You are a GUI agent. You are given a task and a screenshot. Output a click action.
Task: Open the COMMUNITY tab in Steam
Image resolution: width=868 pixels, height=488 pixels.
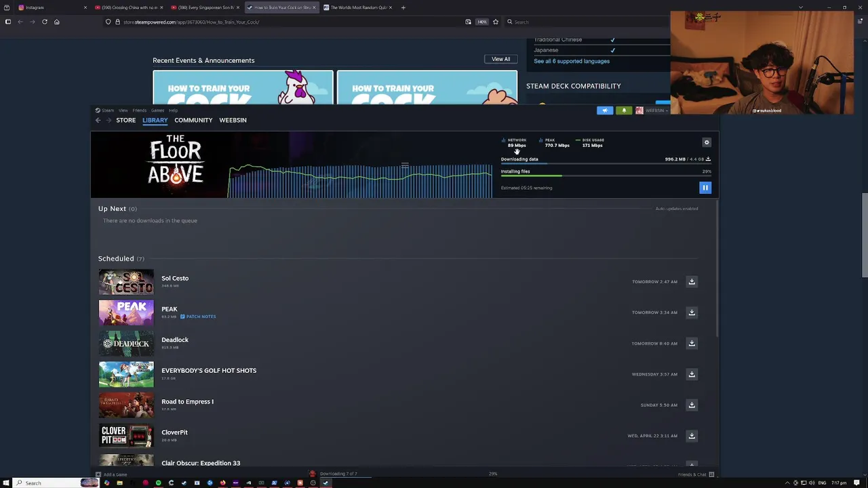pyautogui.click(x=193, y=120)
